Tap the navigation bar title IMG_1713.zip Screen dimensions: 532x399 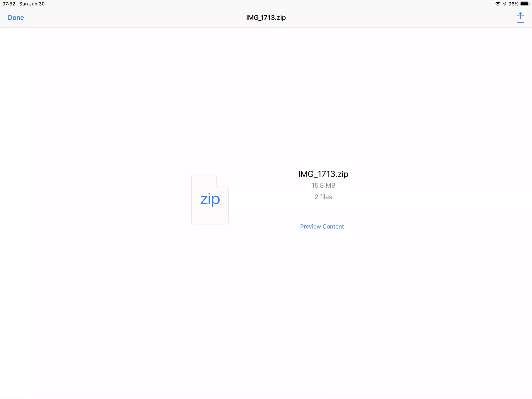(265, 17)
